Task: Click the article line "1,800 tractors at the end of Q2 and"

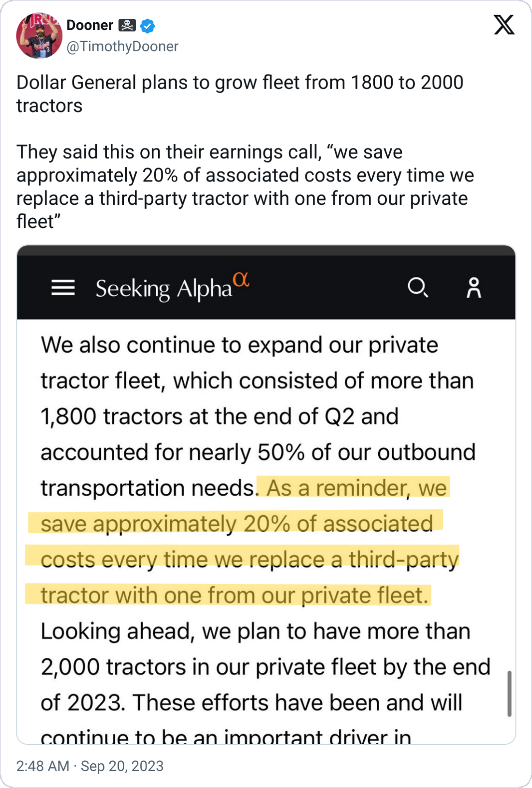Action: point(220,416)
